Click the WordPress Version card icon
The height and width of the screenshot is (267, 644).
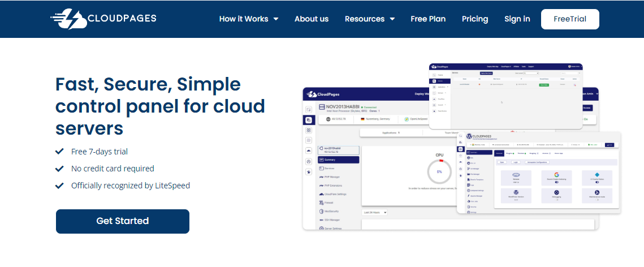516,192
